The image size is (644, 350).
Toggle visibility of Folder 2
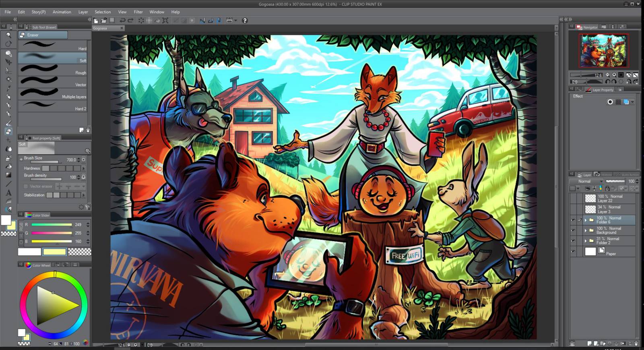click(x=573, y=241)
